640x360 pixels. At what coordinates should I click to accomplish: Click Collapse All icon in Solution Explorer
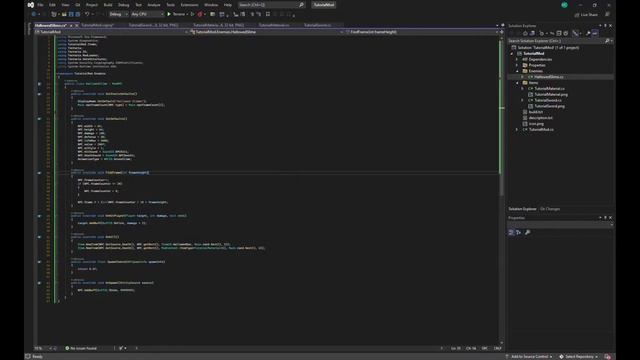559,33
